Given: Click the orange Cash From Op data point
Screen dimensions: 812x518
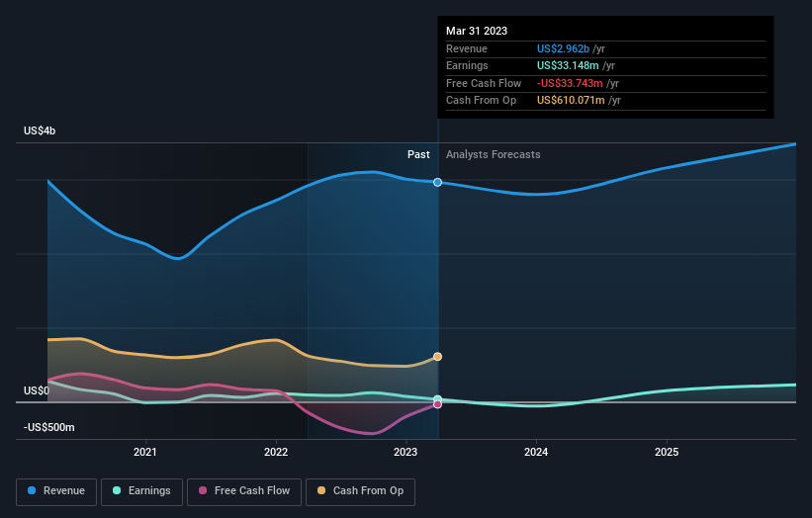Looking at the screenshot, I should click(437, 357).
